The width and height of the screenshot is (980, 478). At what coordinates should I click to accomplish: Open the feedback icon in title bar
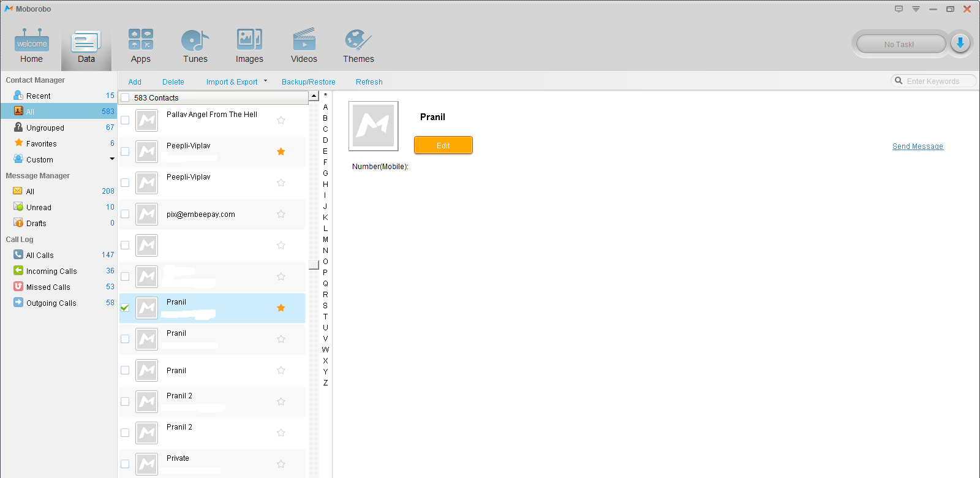tap(899, 9)
